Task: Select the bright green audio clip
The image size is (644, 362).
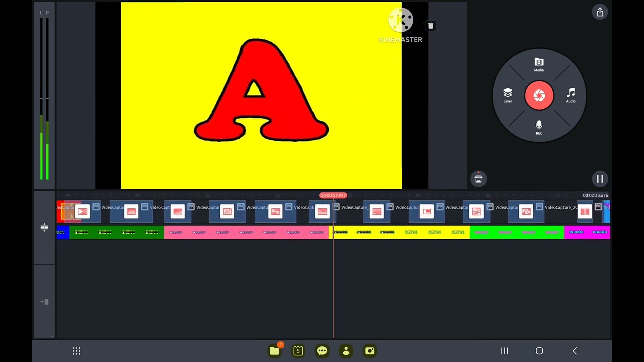Action: coord(517,232)
